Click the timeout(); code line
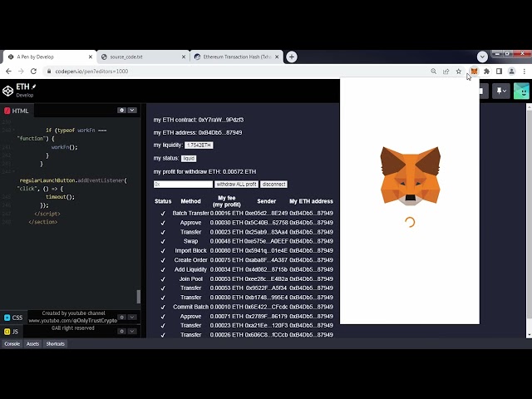Image resolution: width=532 pixels, height=399 pixels. tap(60, 197)
